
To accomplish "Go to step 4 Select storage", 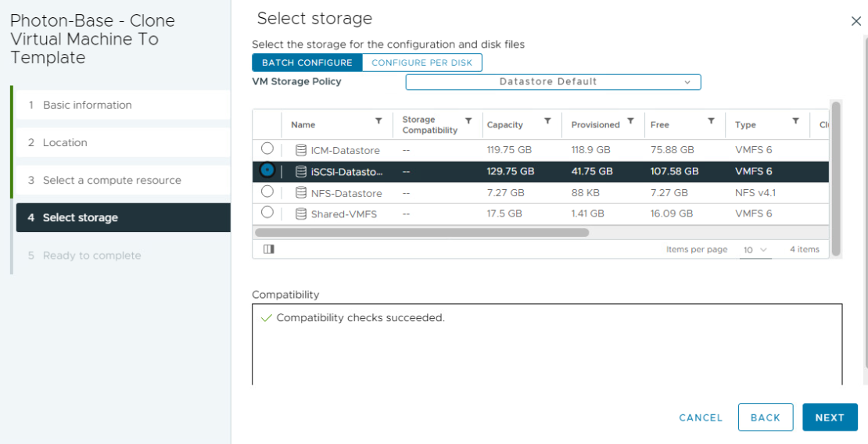I will pos(123,217).
